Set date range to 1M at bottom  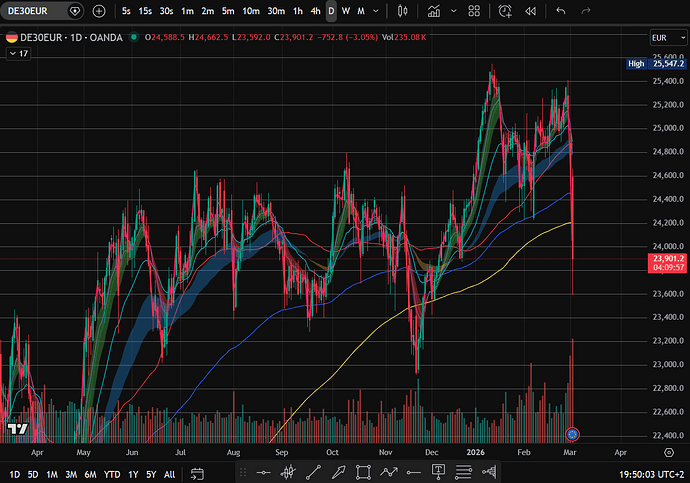pos(52,475)
